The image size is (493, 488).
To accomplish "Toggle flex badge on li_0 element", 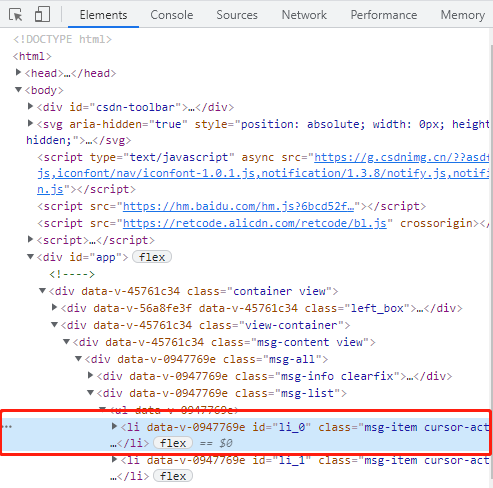I will pyautogui.click(x=173, y=443).
